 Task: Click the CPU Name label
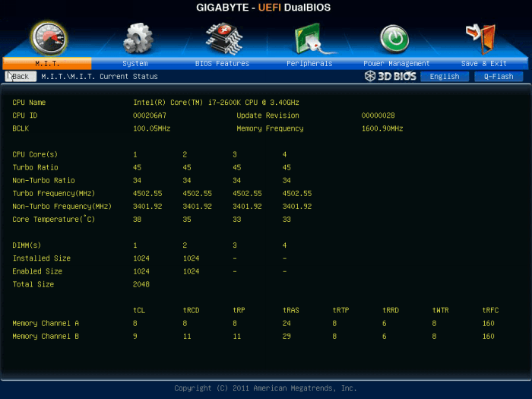click(29, 103)
